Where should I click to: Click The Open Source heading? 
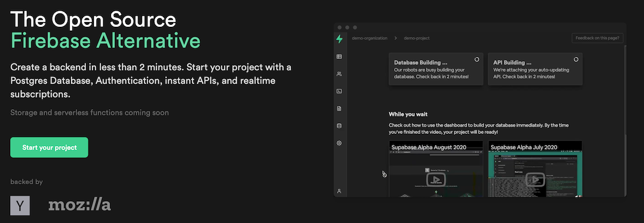point(93,19)
